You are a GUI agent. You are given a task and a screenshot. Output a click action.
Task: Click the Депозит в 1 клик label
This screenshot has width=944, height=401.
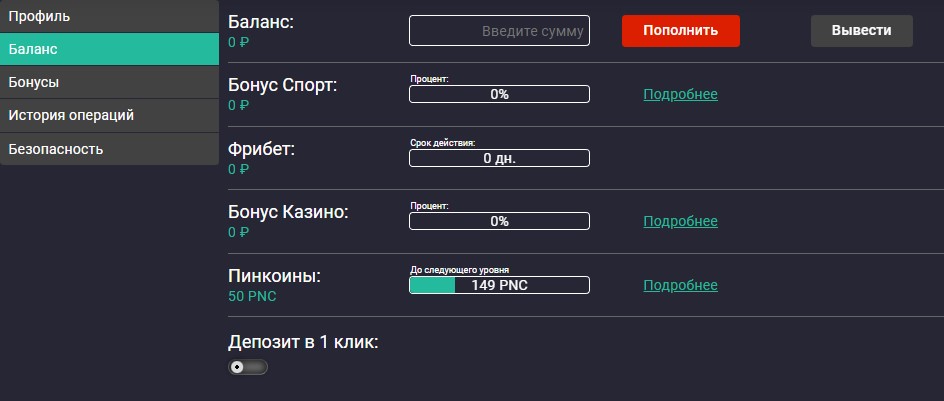(x=303, y=342)
